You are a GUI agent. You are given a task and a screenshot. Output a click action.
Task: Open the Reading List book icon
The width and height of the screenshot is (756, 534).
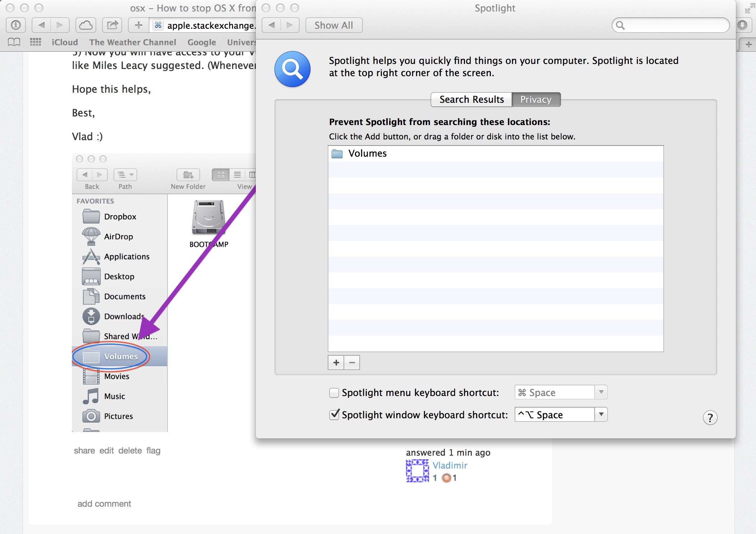[x=14, y=42]
